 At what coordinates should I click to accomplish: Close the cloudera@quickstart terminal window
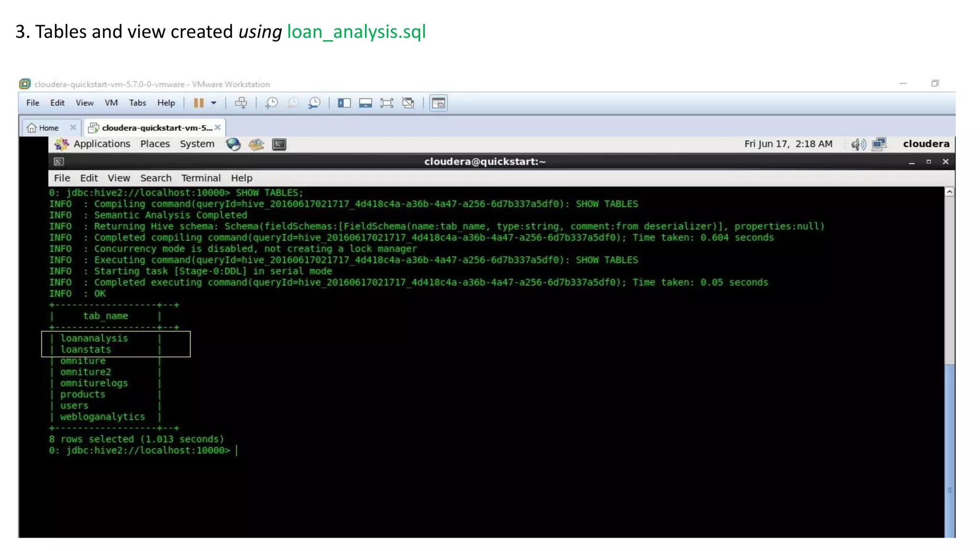pyautogui.click(x=946, y=162)
